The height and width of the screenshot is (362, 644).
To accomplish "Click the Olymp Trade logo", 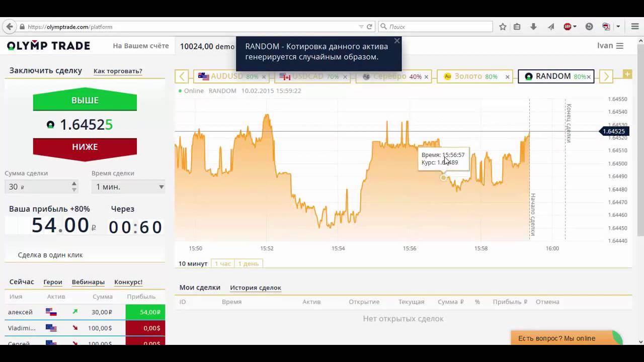I will click(x=48, y=46).
